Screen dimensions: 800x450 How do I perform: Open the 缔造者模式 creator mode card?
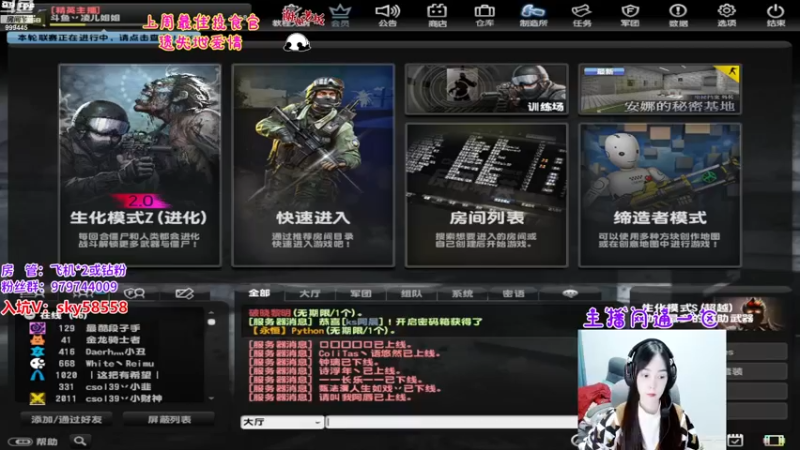[x=660, y=195]
